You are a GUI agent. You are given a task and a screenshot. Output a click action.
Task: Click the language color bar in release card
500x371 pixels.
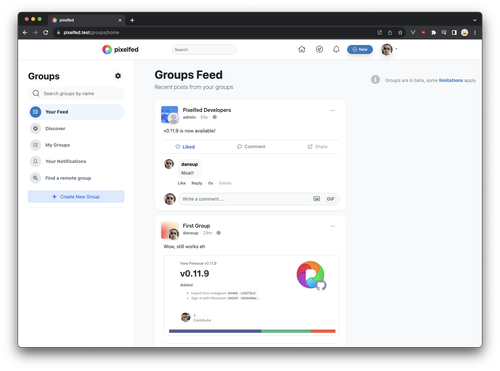pos(252,331)
